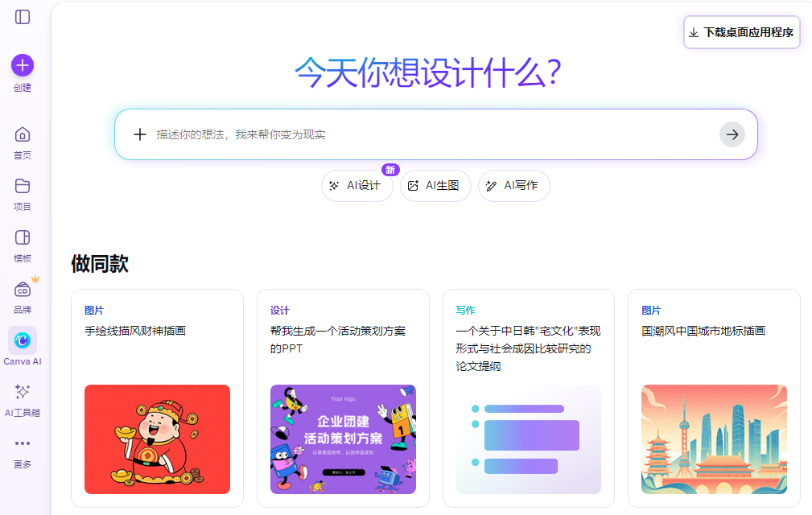
Task: Collapse the sidebar with the panel icon
Action: click(23, 17)
